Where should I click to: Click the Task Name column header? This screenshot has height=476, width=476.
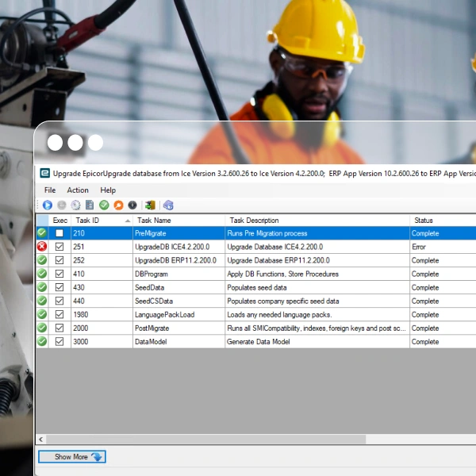178,221
